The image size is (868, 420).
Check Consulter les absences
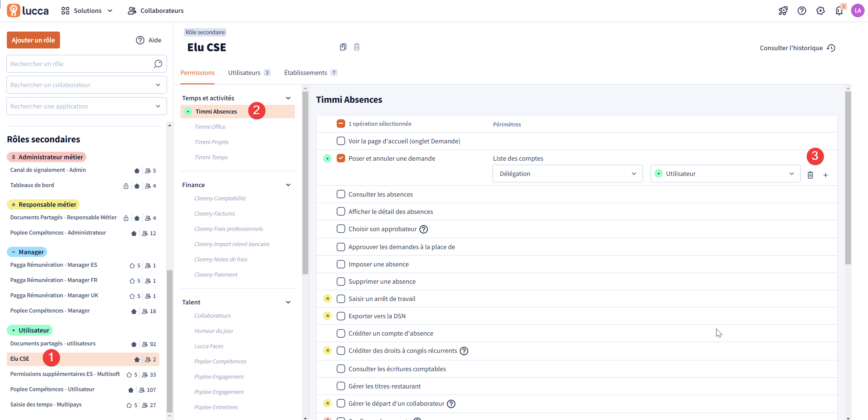341,194
